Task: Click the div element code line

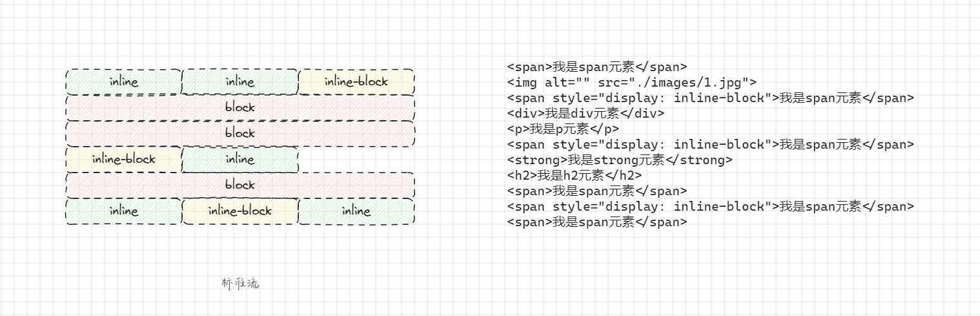Action: pyautogui.click(x=585, y=113)
